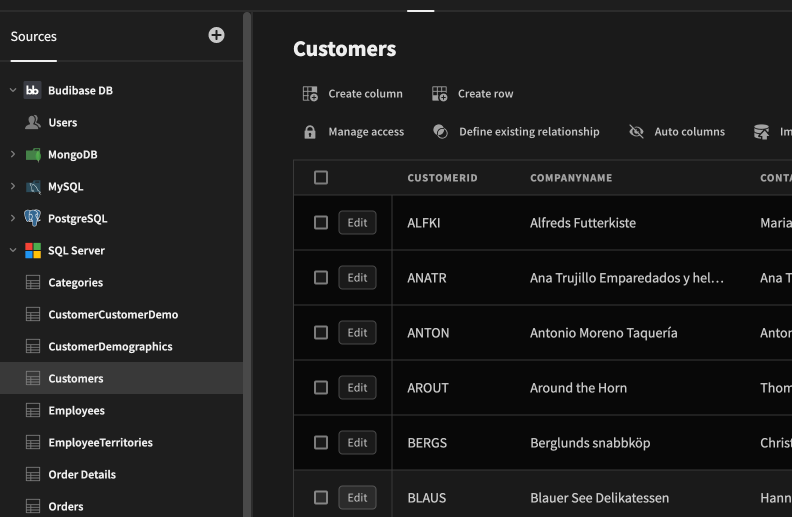Open the Sources tab
The image size is (792, 517).
click(34, 37)
